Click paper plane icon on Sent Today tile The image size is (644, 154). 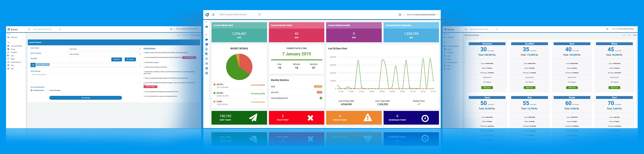click(253, 118)
